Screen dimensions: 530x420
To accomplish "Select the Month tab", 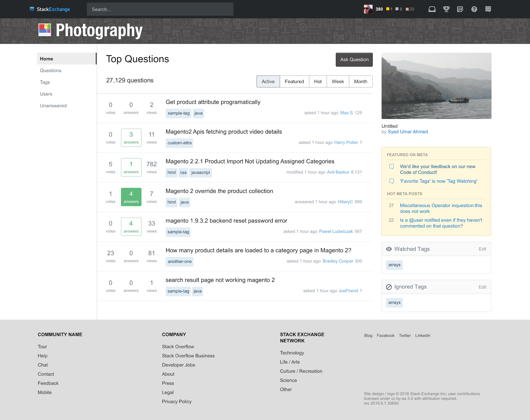I will click(x=361, y=81).
